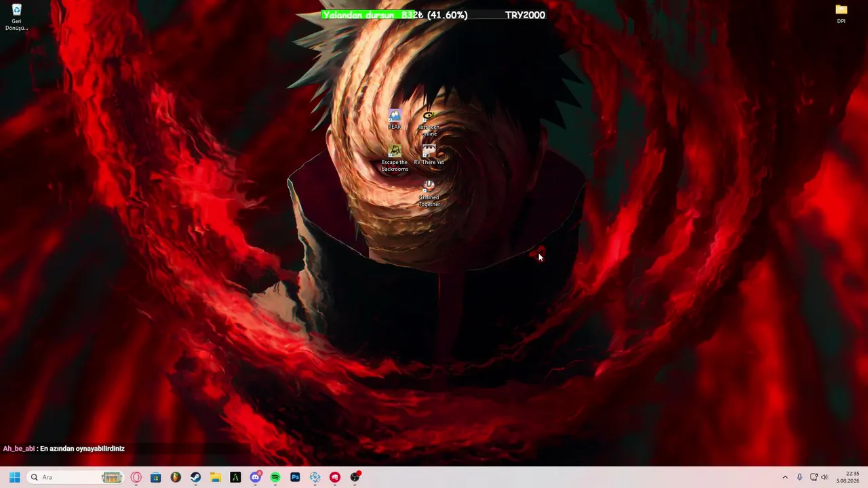Launch the last seen online shortcut
The width and height of the screenshot is (868, 488).
[429, 123]
